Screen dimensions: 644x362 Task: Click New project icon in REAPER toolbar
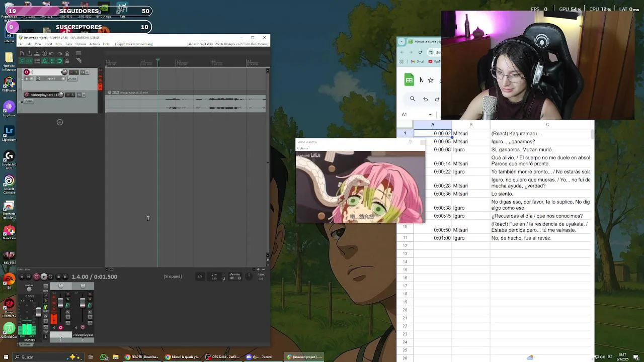[22, 53]
